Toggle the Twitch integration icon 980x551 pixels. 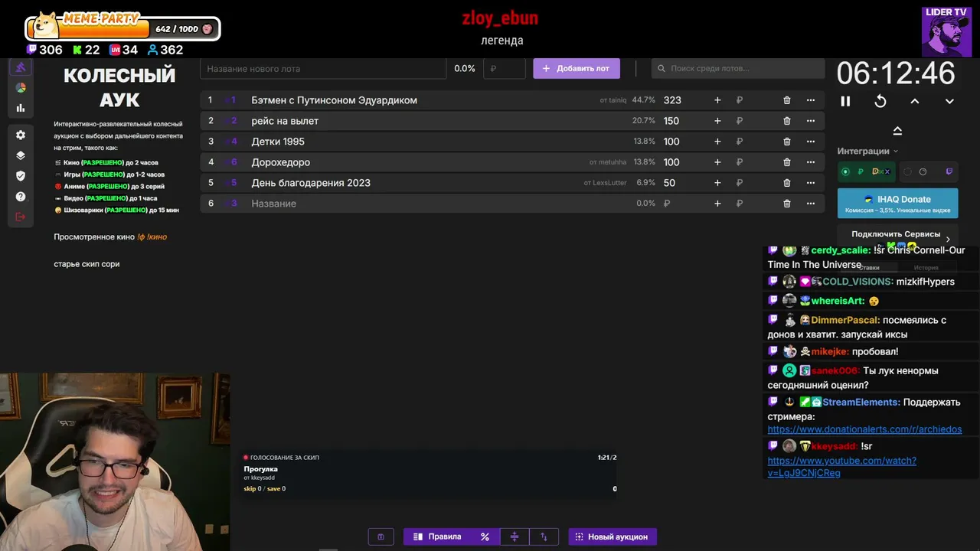[x=949, y=171]
